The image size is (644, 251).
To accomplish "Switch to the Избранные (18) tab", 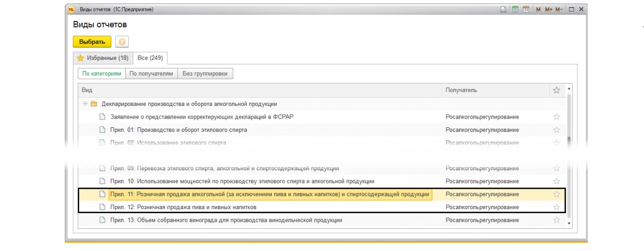I will tap(103, 58).
